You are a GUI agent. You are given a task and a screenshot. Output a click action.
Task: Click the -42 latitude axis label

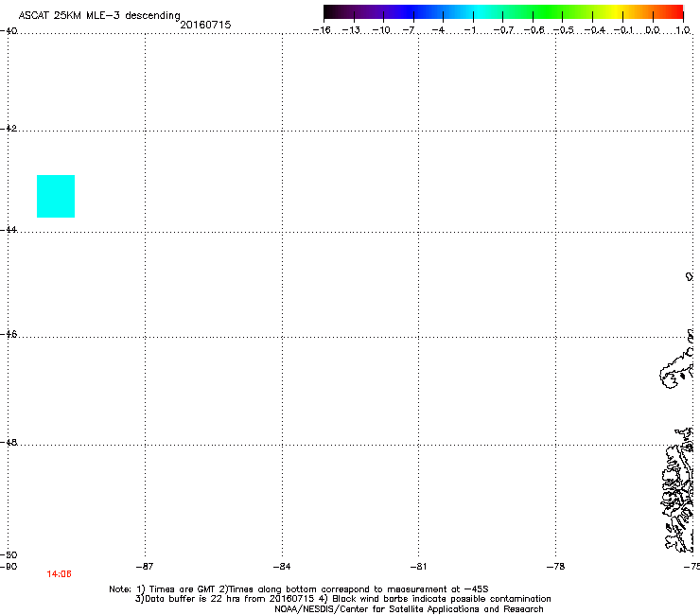pyautogui.click(x=9, y=128)
